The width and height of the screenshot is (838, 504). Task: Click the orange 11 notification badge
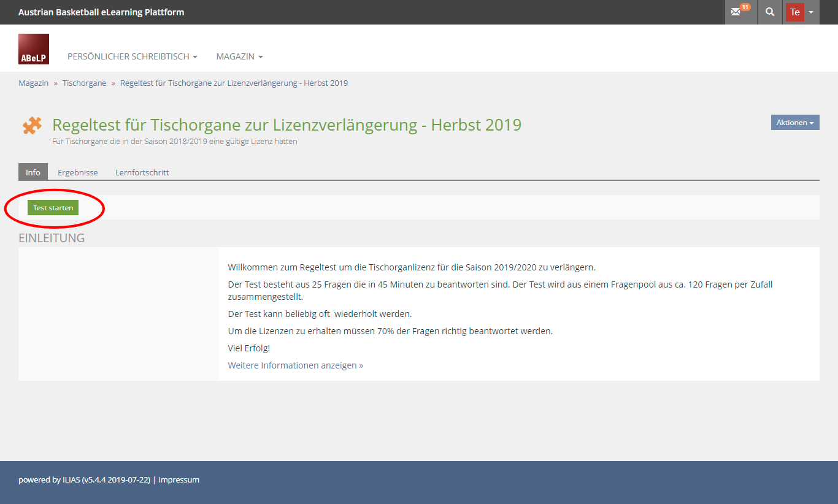[745, 7]
